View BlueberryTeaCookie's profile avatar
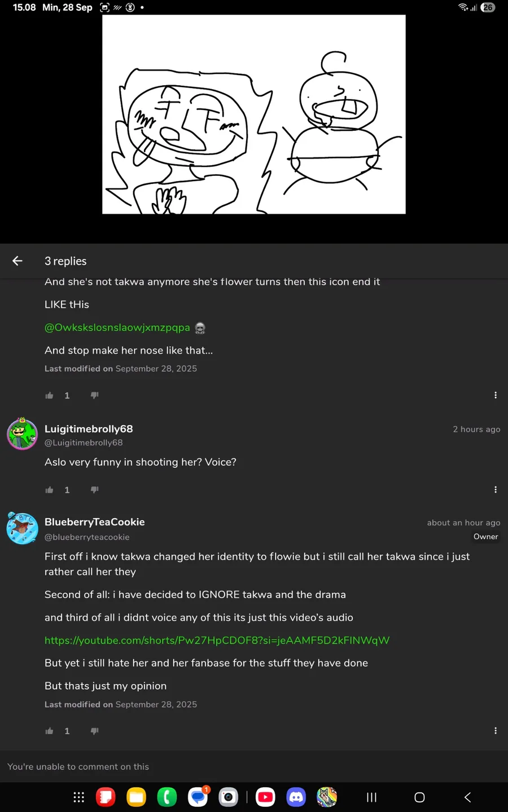This screenshot has height=812, width=508. coord(22,528)
